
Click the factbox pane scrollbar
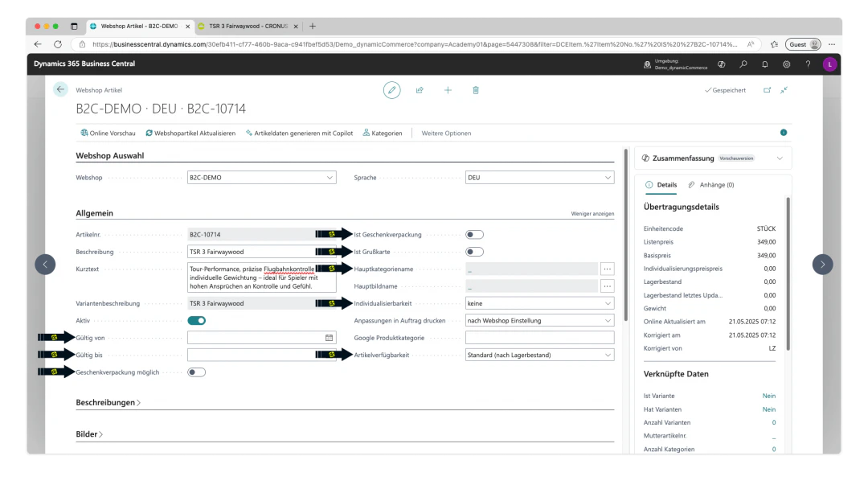[788, 274]
